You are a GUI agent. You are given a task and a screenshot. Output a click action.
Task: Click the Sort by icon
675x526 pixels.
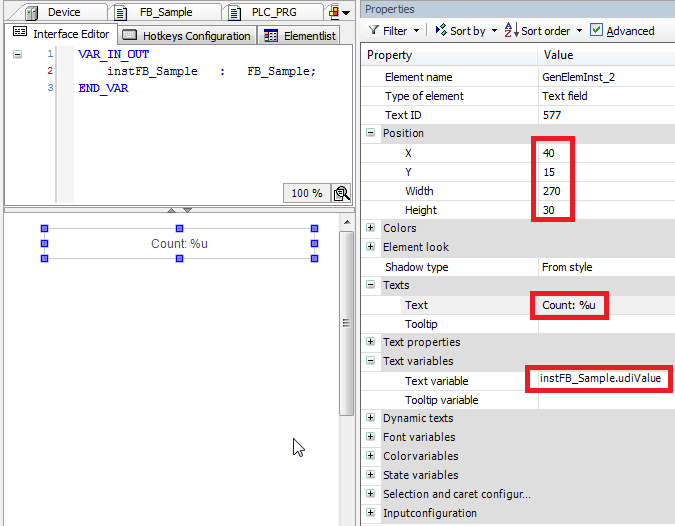coord(439,31)
